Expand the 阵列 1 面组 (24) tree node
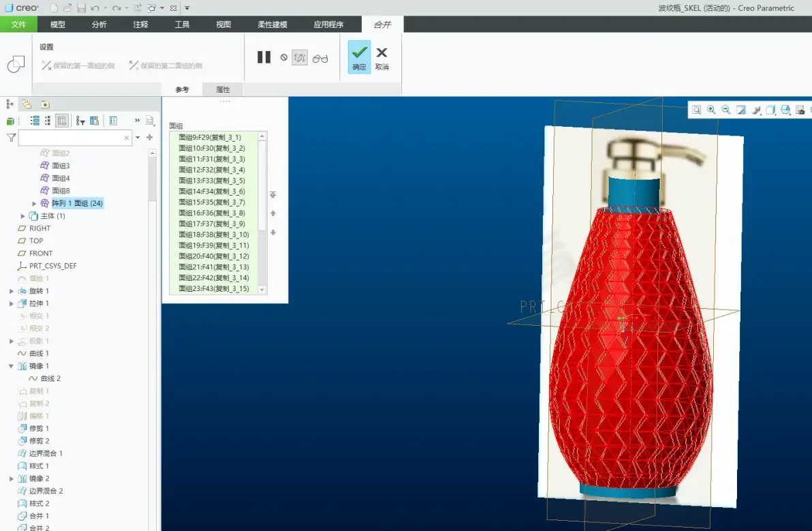812x531 pixels. tap(34, 204)
